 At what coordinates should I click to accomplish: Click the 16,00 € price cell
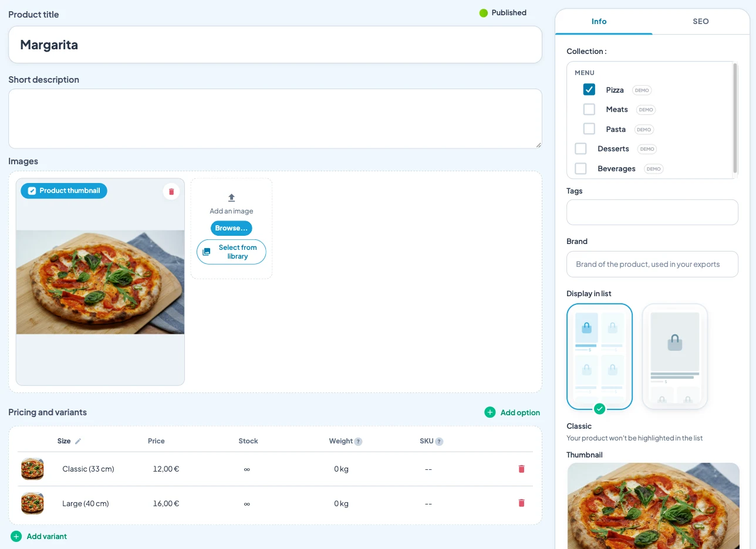(x=166, y=503)
